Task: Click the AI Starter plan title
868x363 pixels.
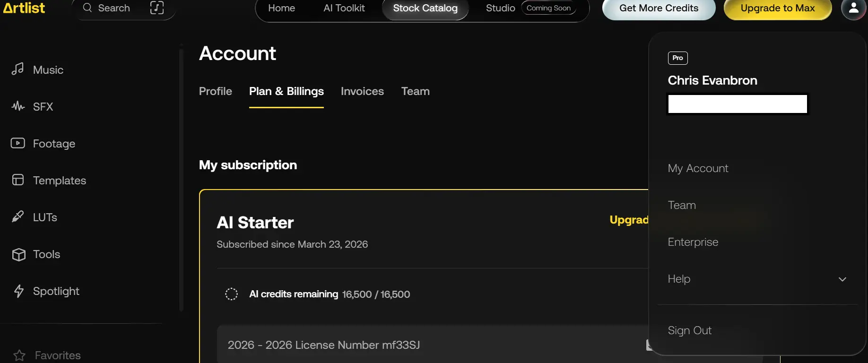Action: tap(255, 223)
